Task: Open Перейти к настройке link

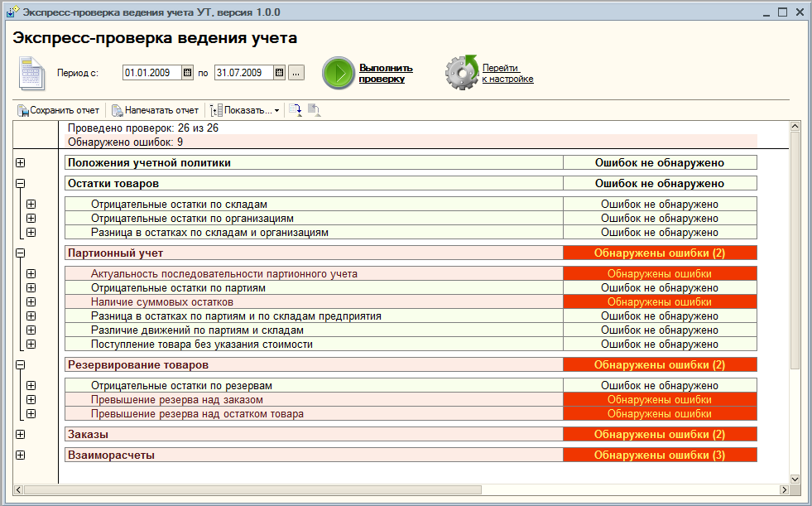Action: click(x=507, y=73)
